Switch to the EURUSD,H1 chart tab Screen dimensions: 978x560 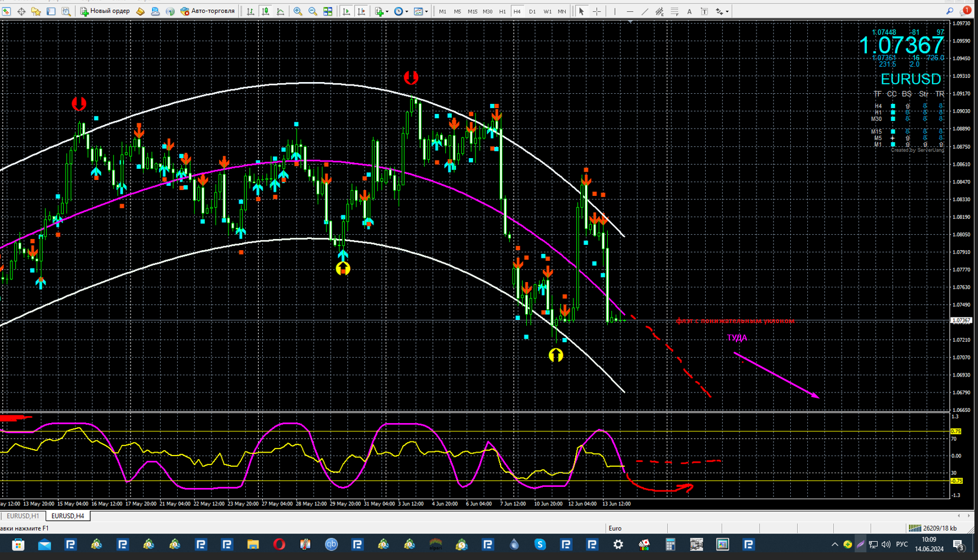22,516
